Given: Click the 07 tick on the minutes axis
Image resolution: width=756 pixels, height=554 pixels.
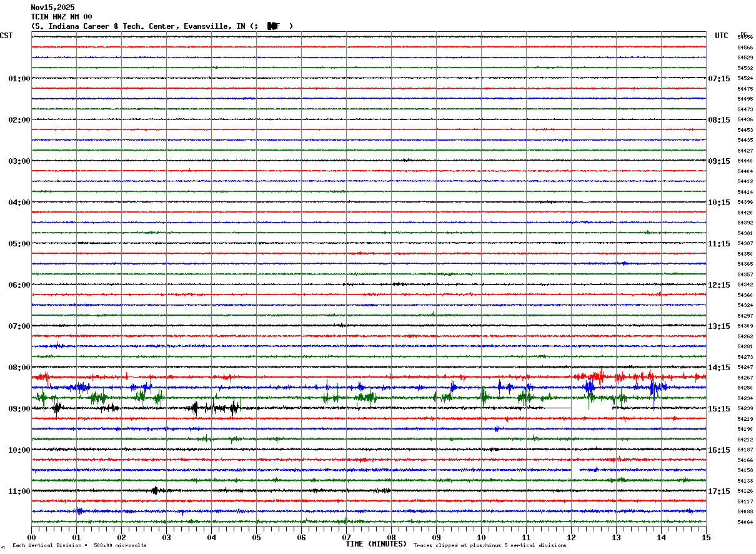Looking at the screenshot, I should pos(346,537).
